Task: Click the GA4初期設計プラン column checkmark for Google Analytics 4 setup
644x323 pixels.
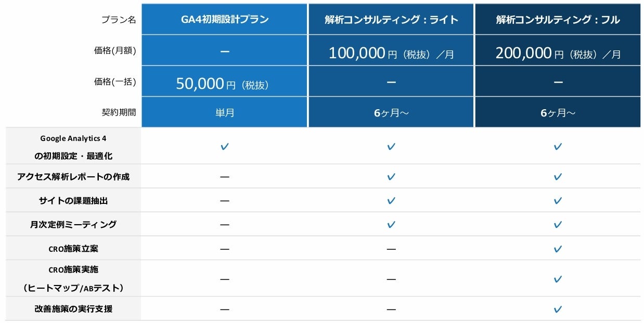Action: click(x=225, y=147)
